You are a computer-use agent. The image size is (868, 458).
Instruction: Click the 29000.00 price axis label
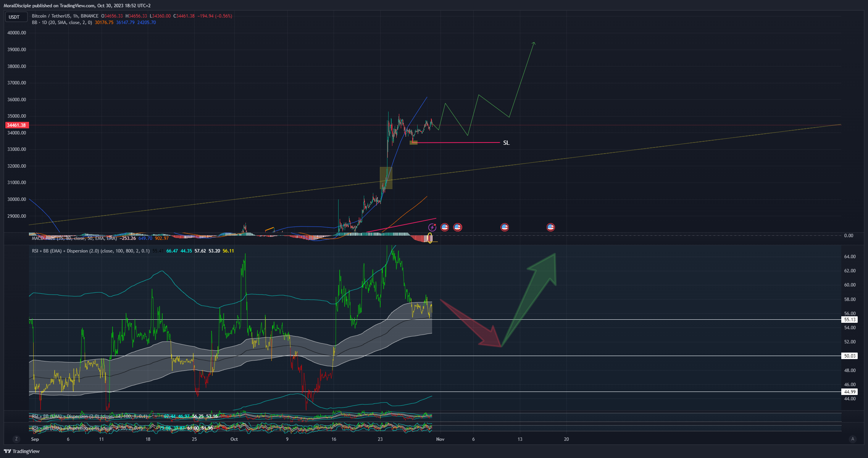click(x=17, y=216)
